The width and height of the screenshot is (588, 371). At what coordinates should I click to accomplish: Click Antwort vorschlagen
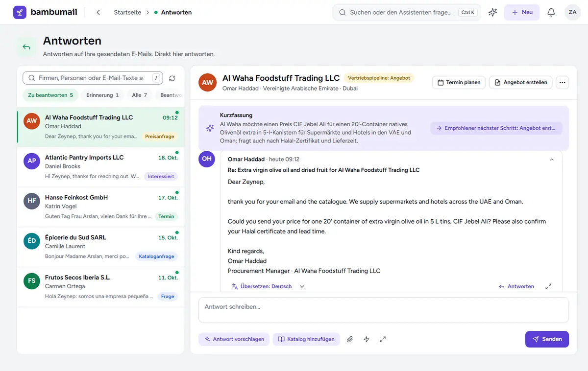tap(234, 339)
